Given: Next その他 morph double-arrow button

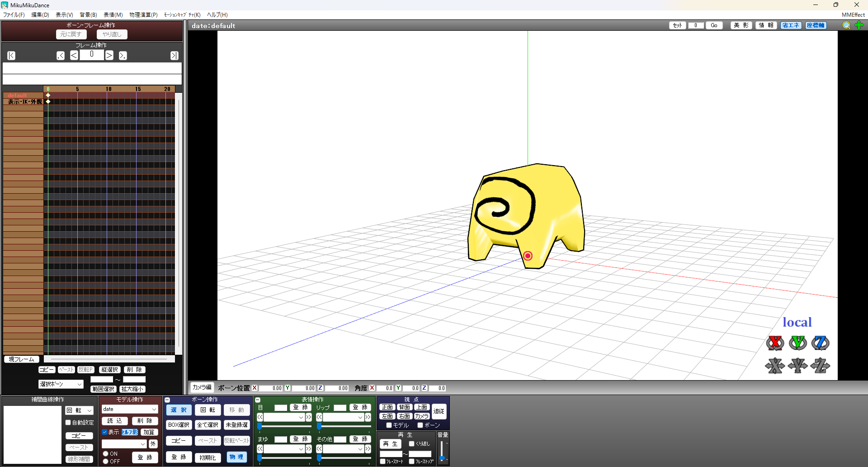Looking at the screenshot, I should pos(368,449).
